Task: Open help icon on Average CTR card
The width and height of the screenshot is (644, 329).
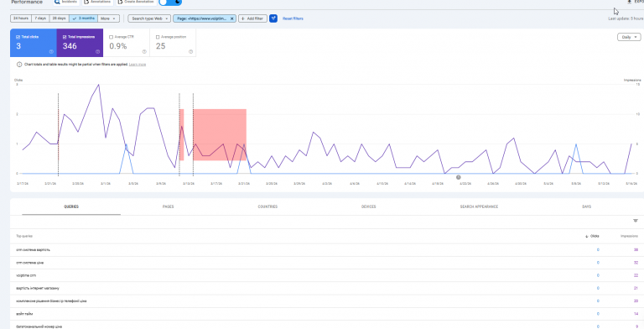Action: (x=144, y=52)
